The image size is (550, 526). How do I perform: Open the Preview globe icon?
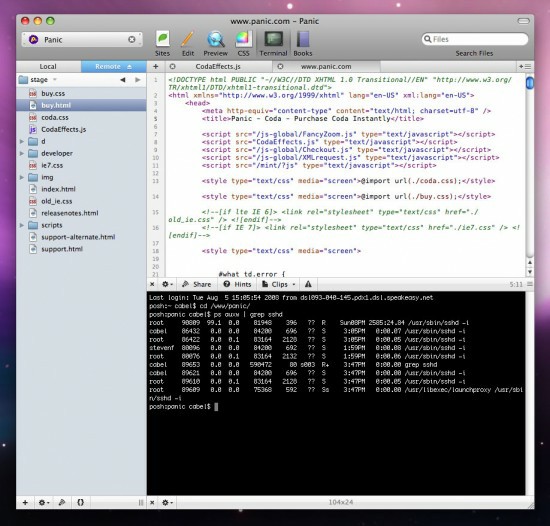[x=215, y=39]
